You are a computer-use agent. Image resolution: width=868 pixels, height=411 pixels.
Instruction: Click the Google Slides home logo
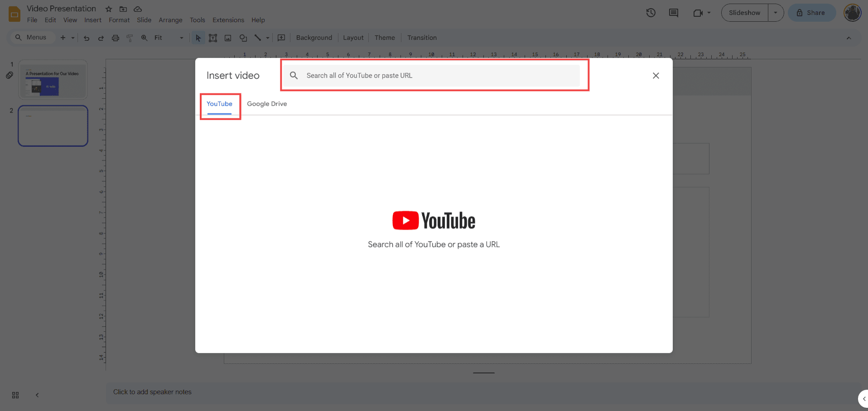14,14
